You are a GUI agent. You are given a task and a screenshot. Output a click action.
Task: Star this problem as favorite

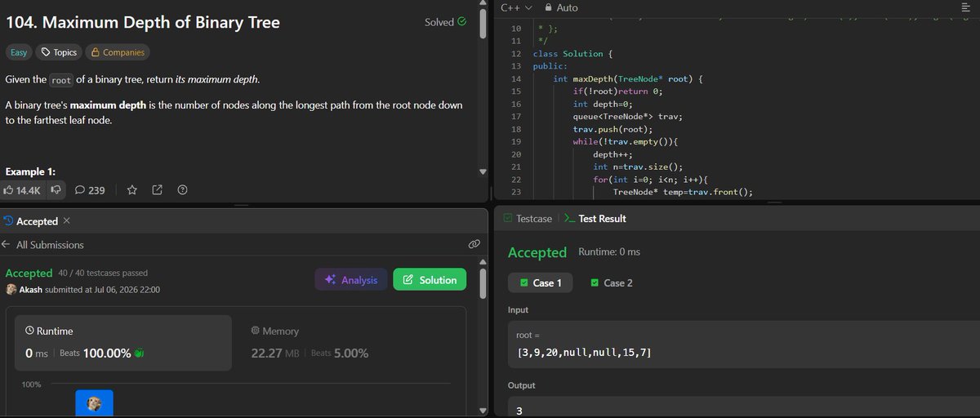click(x=132, y=190)
